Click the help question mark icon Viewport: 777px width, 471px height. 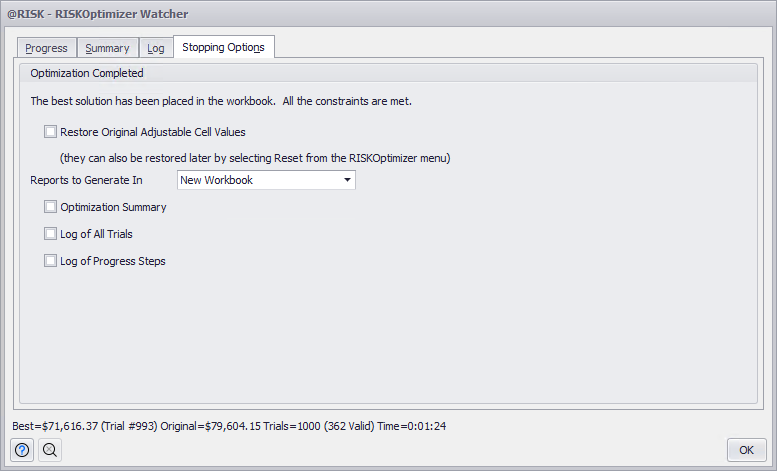22,450
